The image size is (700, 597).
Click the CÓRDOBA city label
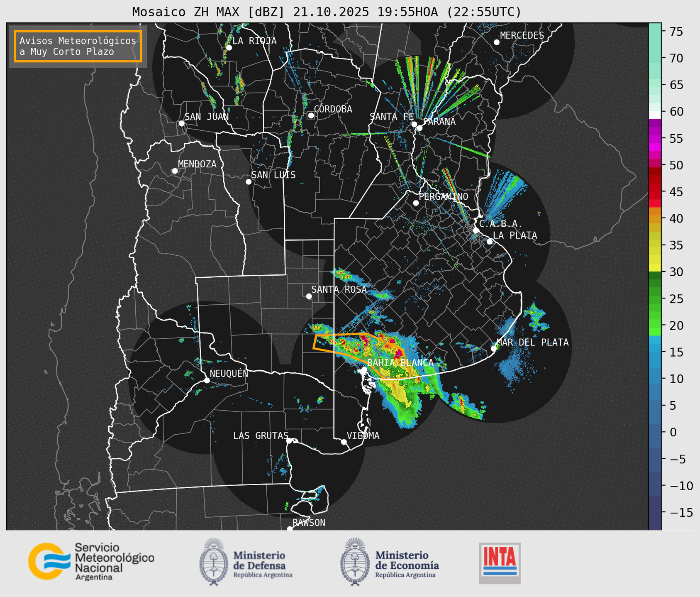(x=333, y=109)
